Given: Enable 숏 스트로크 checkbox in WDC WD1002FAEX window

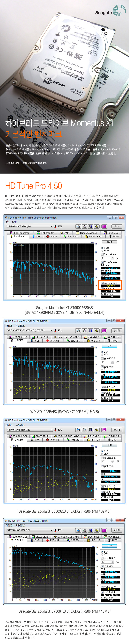Looking at the screenshot, I should pyautogui.click(x=102, y=359).
